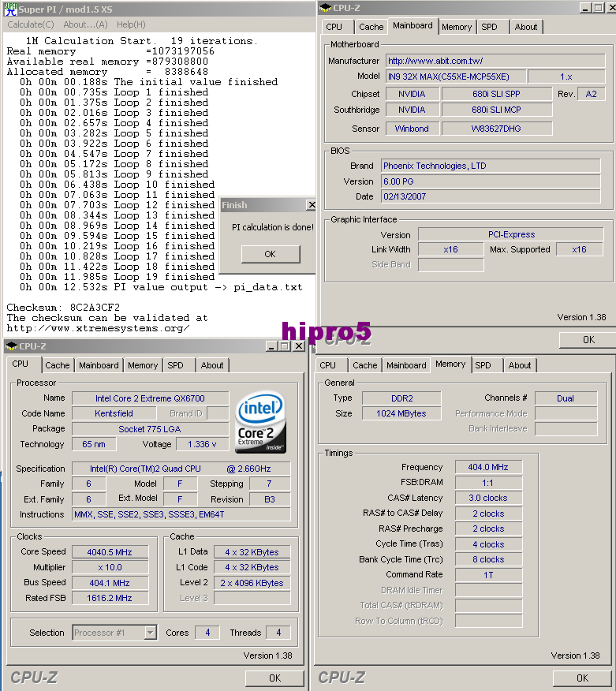
Task: Open About tab in CPU-Z processor window
Action: (212, 365)
